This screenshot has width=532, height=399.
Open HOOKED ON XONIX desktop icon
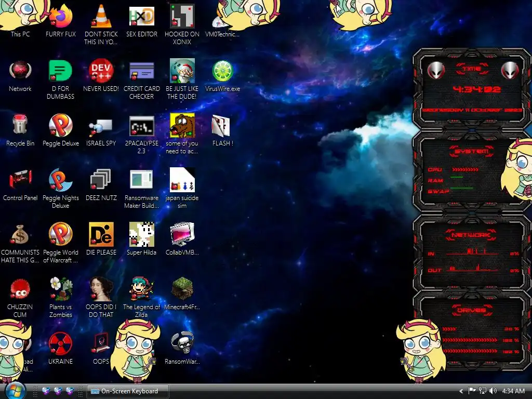click(182, 16)
